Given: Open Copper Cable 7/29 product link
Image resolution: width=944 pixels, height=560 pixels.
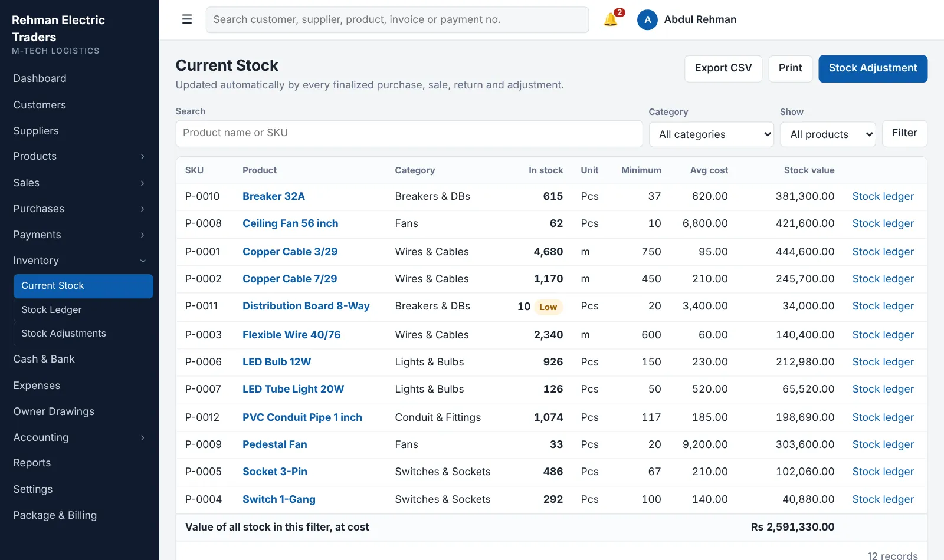Looking at the screenshot, I should [290, 279].
